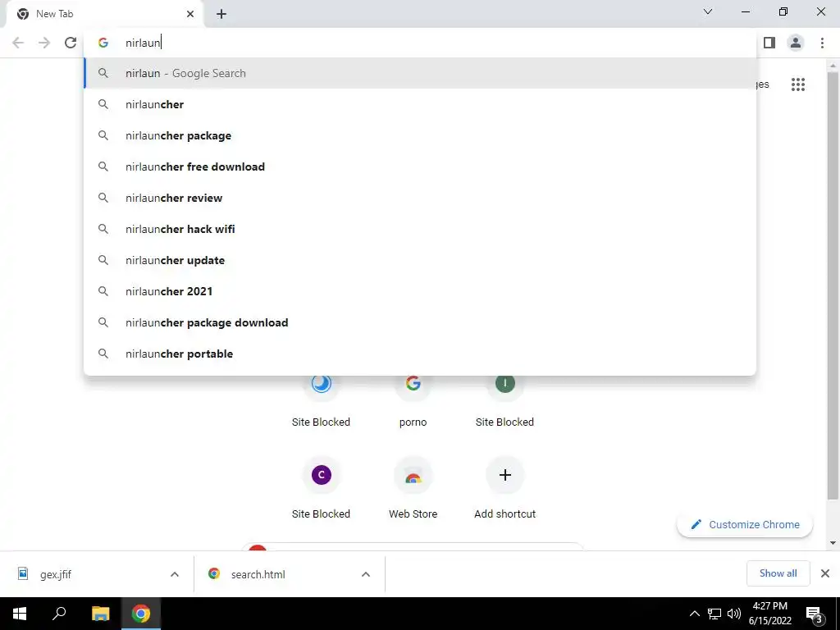Viewport: 840px width, 630px height.
Task: Open a new tab with plus button
Action: (x=221, y=15)
